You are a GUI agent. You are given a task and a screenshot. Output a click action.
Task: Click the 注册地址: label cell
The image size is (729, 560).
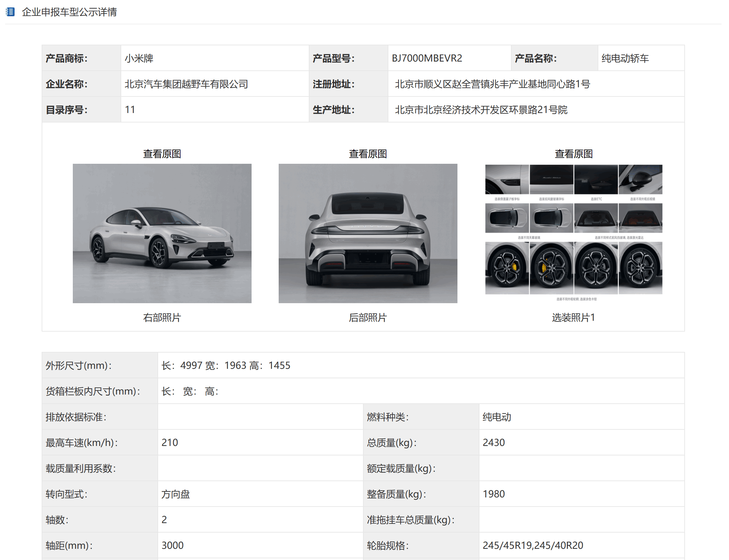tap(348, 84)
